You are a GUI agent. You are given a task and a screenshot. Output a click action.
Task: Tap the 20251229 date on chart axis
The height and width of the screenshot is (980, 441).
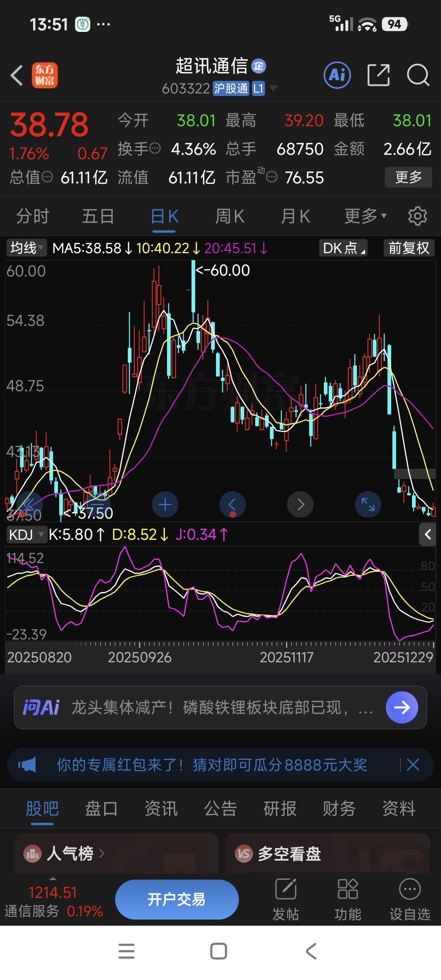(403, 657)
